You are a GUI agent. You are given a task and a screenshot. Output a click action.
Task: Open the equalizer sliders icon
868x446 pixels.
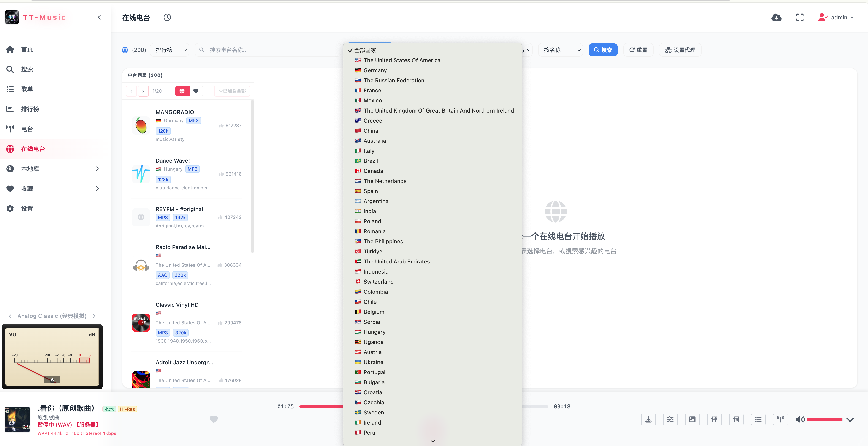[x=670, y=419]
